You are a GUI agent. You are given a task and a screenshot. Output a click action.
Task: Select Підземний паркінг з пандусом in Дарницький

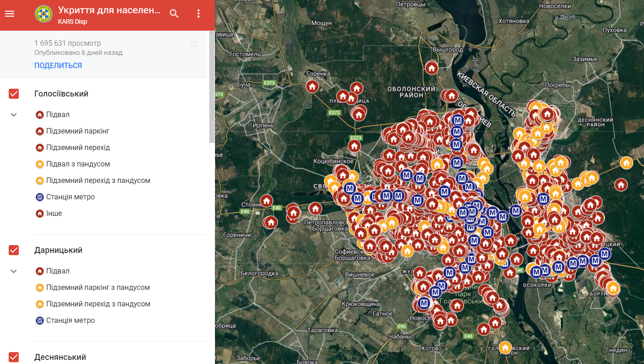98,288
